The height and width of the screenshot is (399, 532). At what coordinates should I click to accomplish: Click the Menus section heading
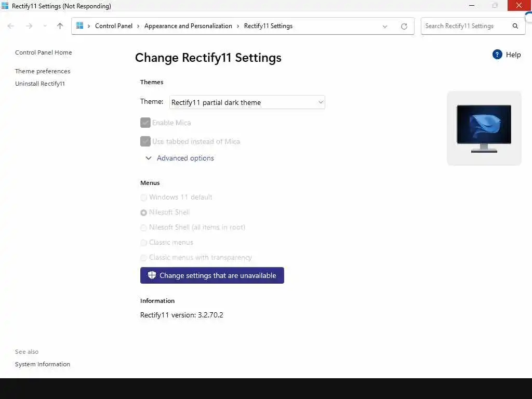150,183
